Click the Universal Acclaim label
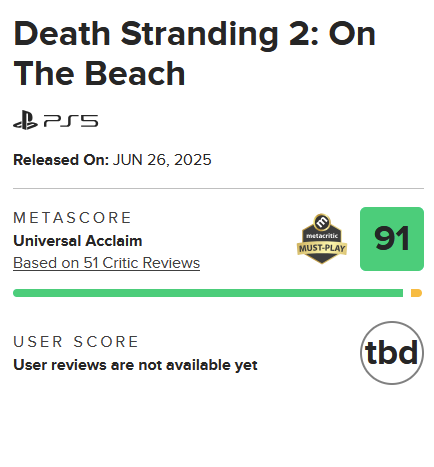The width and height of the screenshot is (434, 467). pos(78,241)
